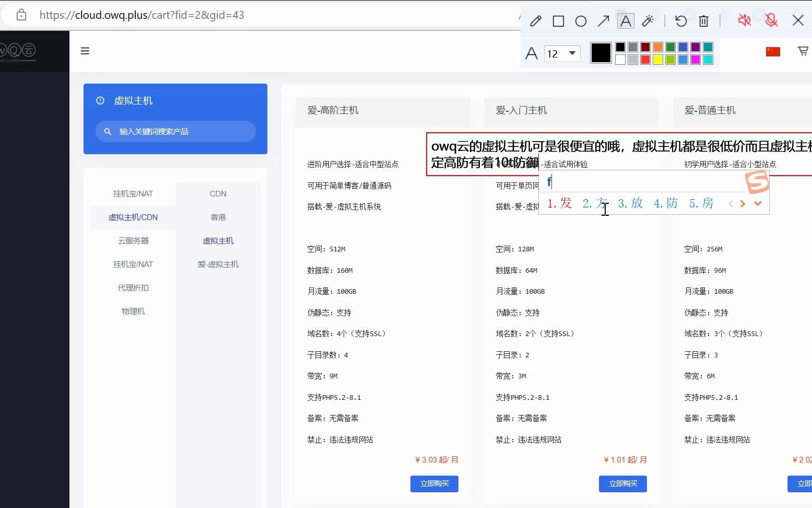Click the browser address bar URL
Viewport: 812px width, 508px height.
[x=142, y=15]
